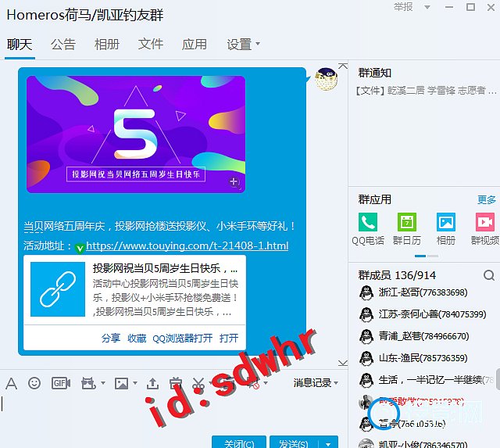Click the scissors screenshot icon
This screenshot has width=500, height=448.
[198, 383]
